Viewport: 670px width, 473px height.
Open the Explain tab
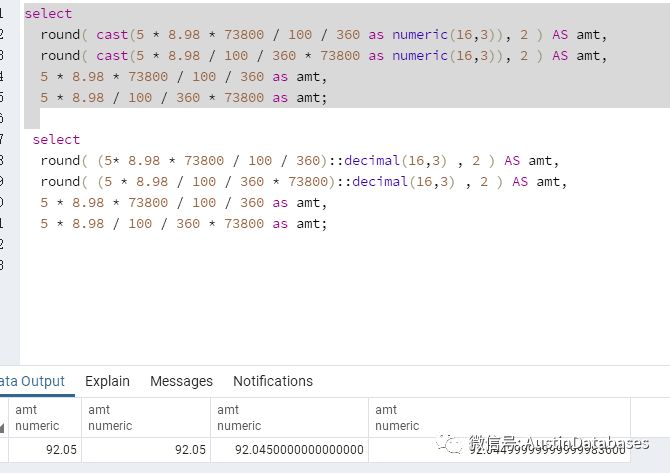tap(107, 381)
